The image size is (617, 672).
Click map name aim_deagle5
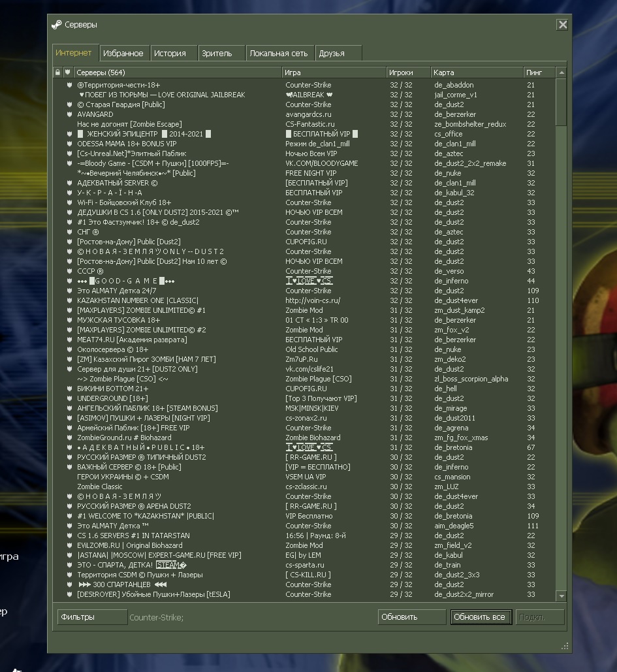tap(454, 526)
